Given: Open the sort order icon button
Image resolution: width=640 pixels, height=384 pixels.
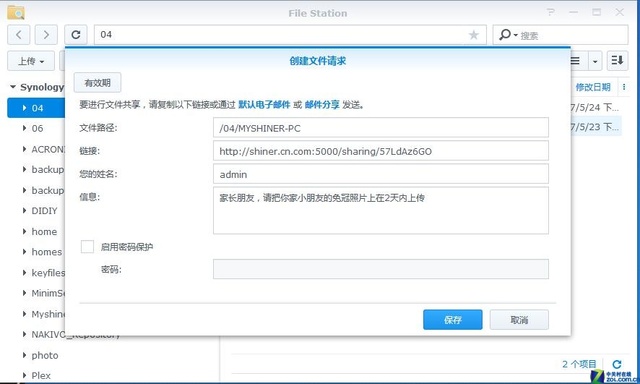Looking at the screenshot, I should [617, 61].
